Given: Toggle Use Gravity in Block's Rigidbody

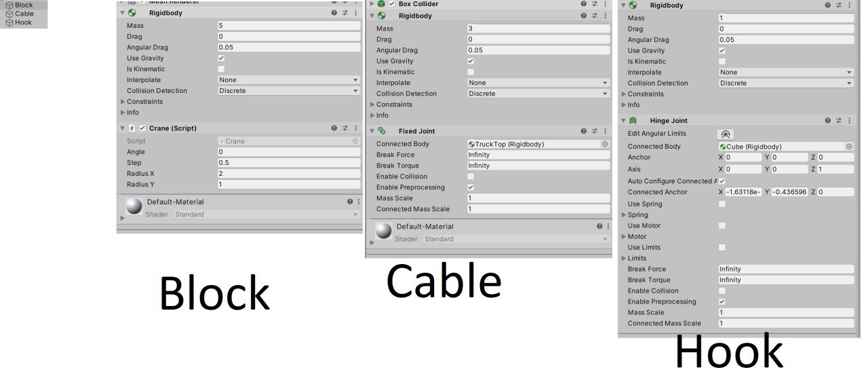Looking at the screenshot, I should coord(221,58).
